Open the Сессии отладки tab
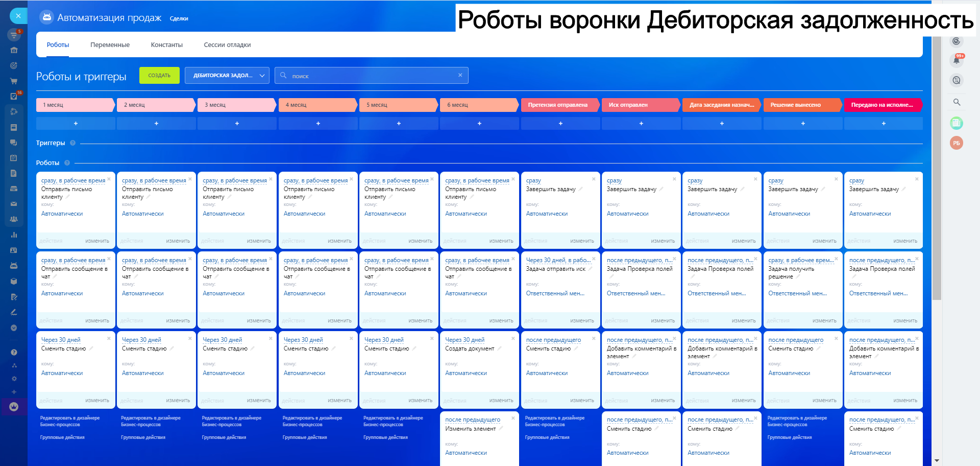The height and width of the screenshot is (466, 980). coord(227,45)
